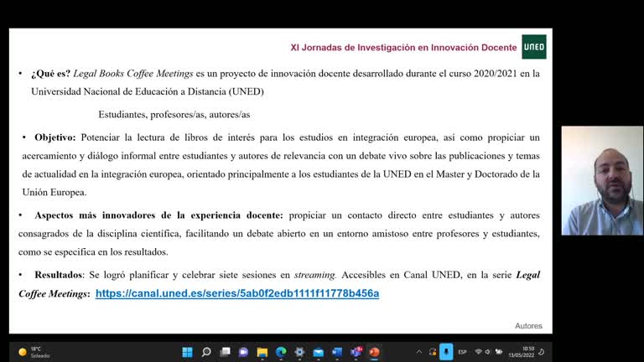Open the canal.uned.es series link

[237, 293]
